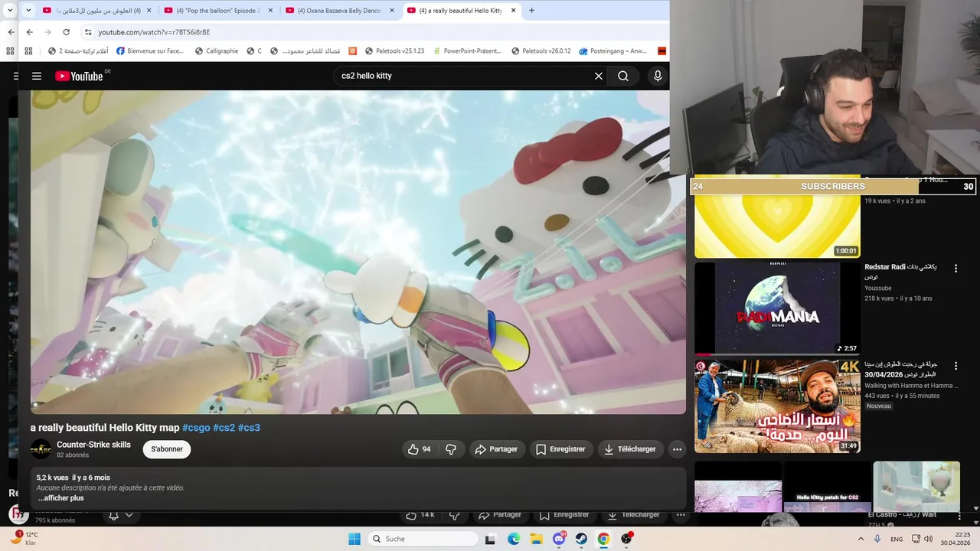Share video with Partager button

click(x=496, y=449)
